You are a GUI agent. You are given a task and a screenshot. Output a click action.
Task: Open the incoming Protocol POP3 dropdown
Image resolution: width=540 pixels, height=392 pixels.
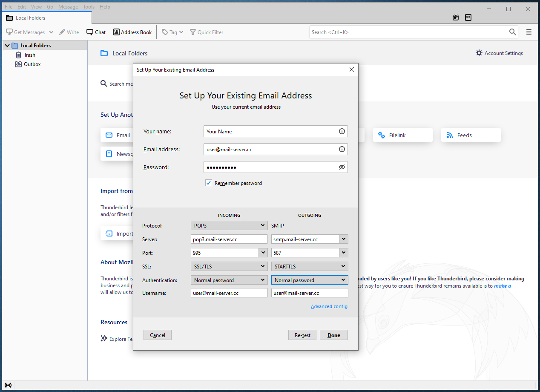click(x=229, y=225)
